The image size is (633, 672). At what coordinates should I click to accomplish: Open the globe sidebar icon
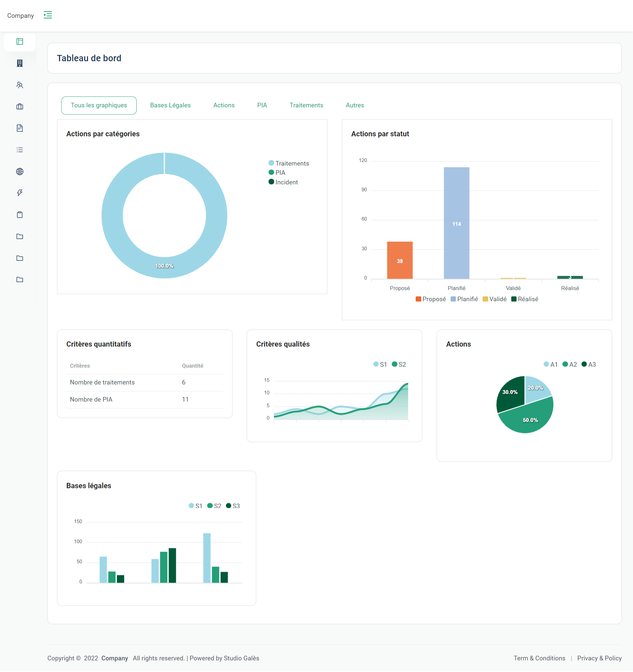click(20, 172)
